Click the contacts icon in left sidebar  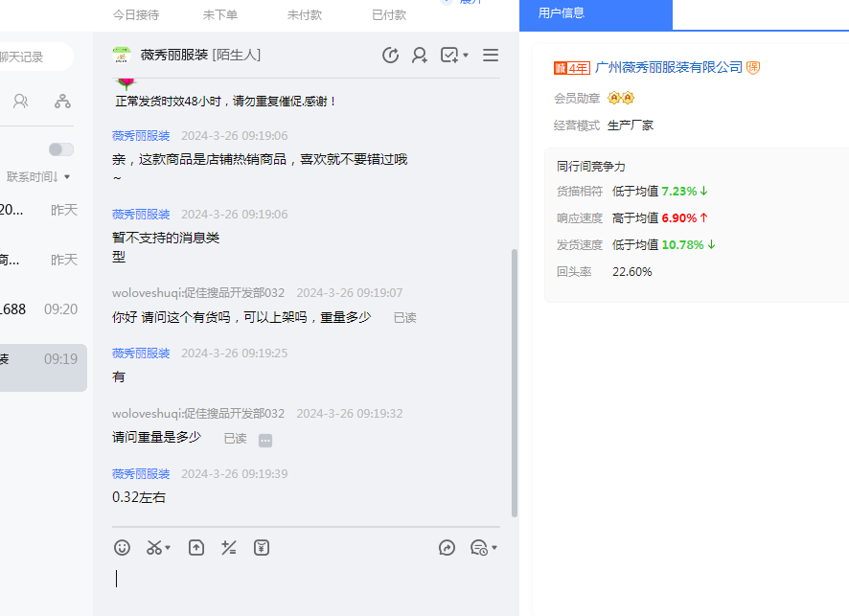(x=20, y=101)
